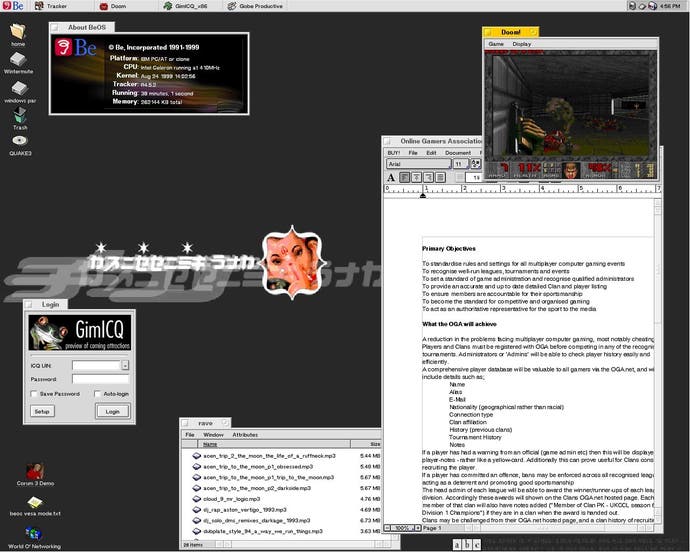
Task: Select acen_trip_to_the_moon_p2_darkside.mp3
Action: pos(257,488)
